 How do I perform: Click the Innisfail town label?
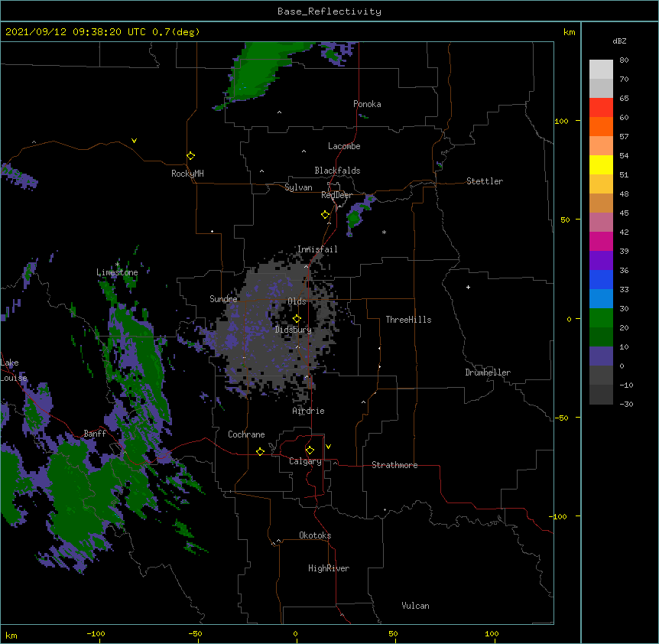(317, 249)
